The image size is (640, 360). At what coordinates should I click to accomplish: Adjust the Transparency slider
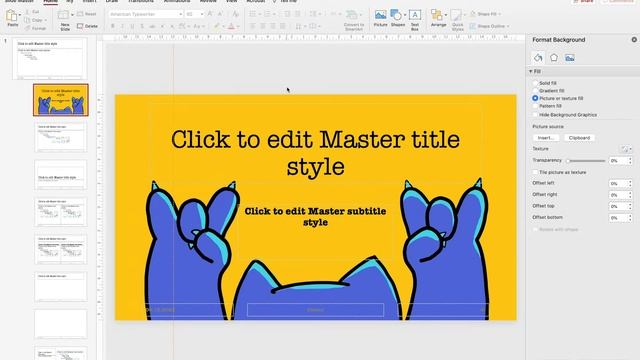tap(586, 161)
